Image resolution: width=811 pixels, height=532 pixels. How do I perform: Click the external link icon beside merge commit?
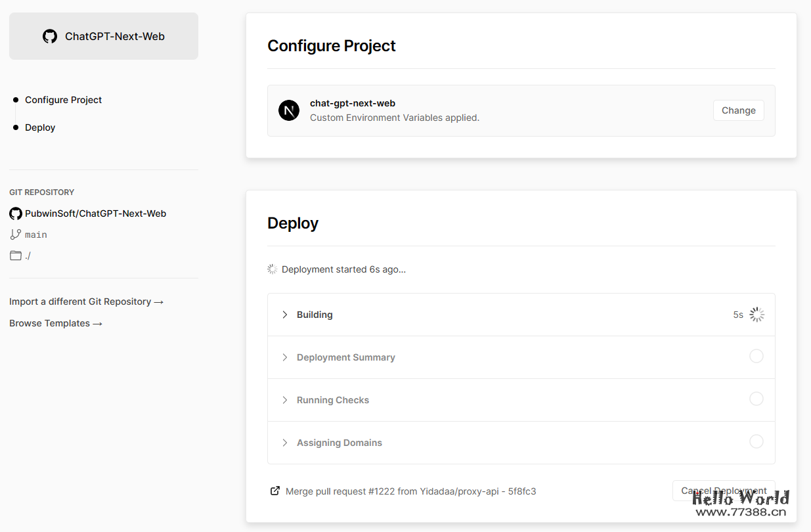[x=275, y=491]
